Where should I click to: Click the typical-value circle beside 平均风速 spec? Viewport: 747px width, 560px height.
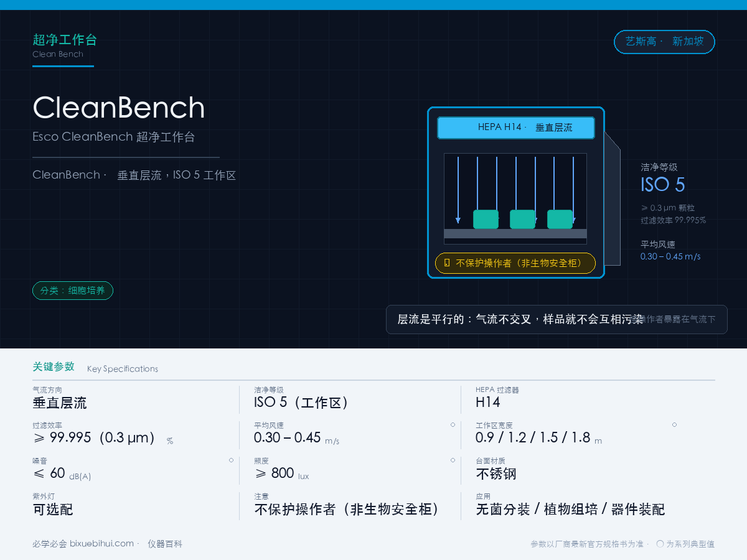coord(453,424)
